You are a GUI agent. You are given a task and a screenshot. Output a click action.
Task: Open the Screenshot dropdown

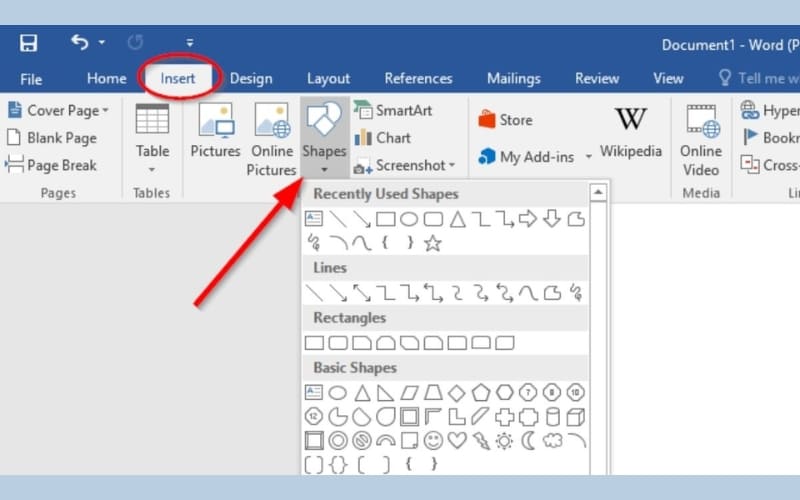pyautogui.click(x=404, y=165)
